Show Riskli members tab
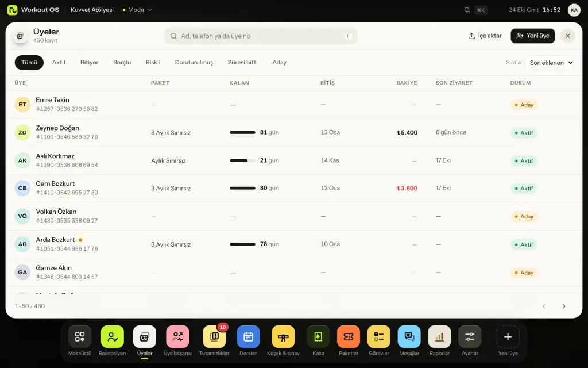588x368 pixels. [x=153, y=62]
